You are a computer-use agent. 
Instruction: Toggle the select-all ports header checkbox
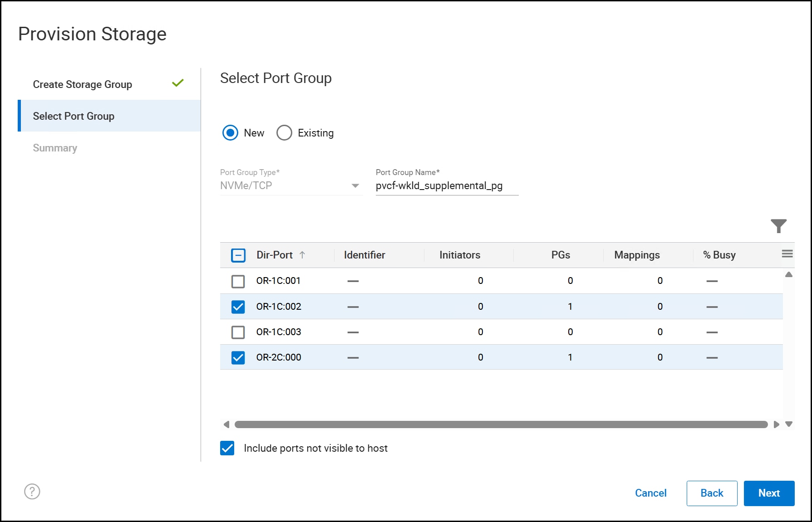coord(238,255)
